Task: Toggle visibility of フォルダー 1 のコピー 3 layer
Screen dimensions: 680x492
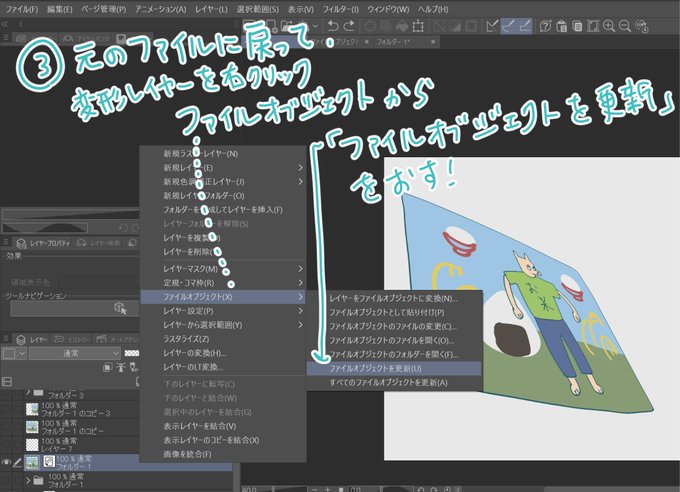Action: (6, 409)
